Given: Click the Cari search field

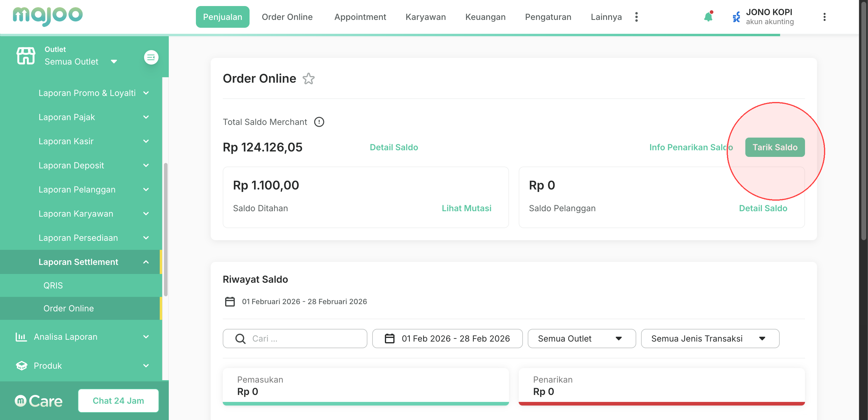Looking at the screenshot, I should point(295,338).
